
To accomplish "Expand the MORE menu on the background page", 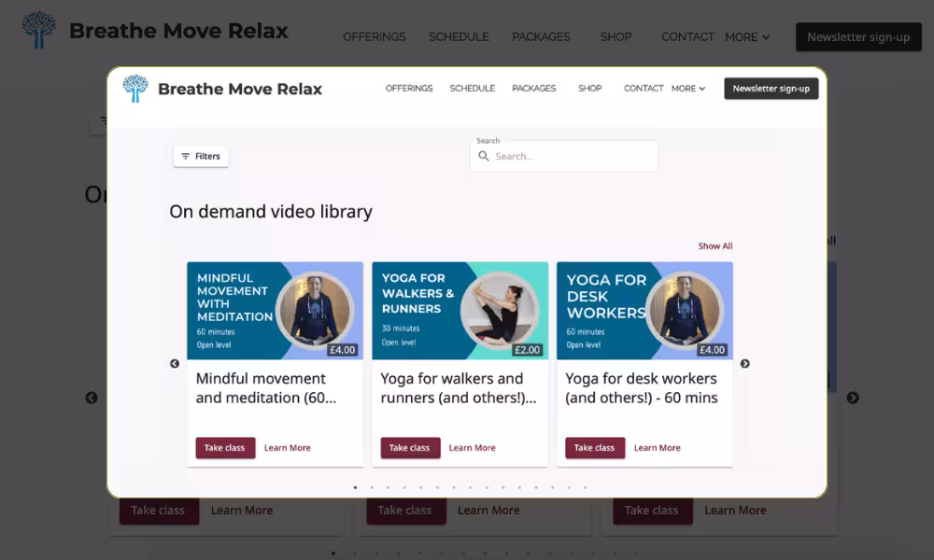I will click(747, 37).
